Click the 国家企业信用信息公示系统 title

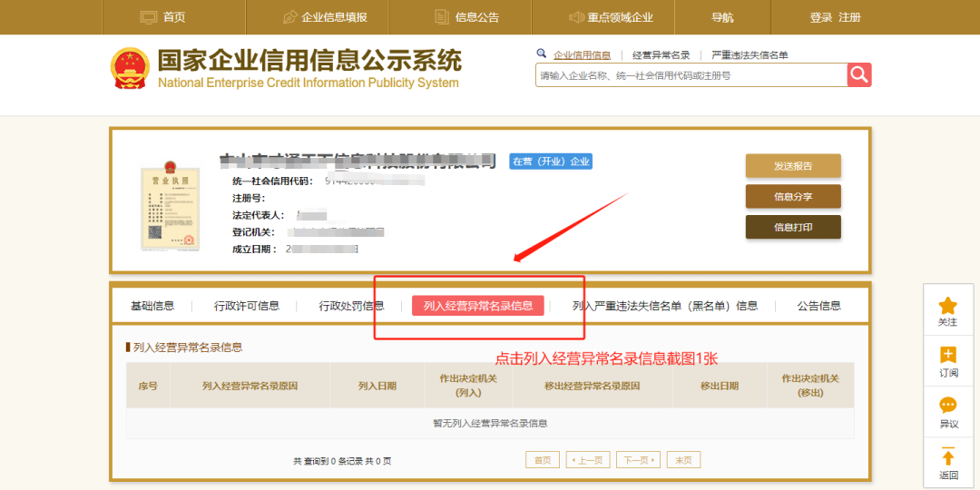pos(309,62)
